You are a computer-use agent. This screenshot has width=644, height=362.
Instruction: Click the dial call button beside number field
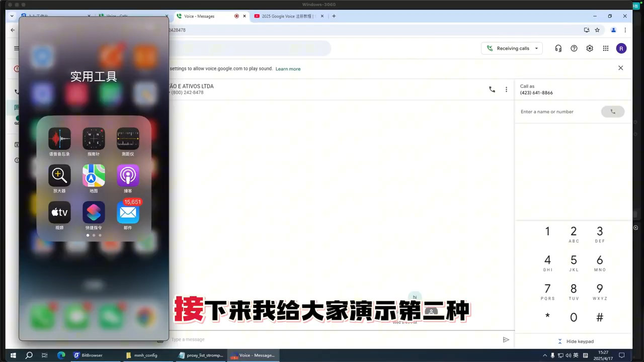[x=613, y=112]
